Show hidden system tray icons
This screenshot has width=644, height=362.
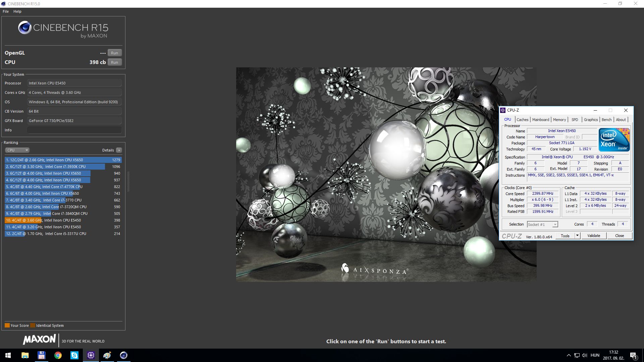569,355
